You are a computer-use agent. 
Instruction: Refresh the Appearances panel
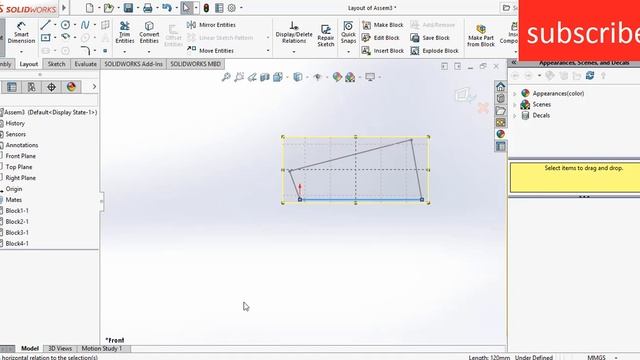coord(590,76)
